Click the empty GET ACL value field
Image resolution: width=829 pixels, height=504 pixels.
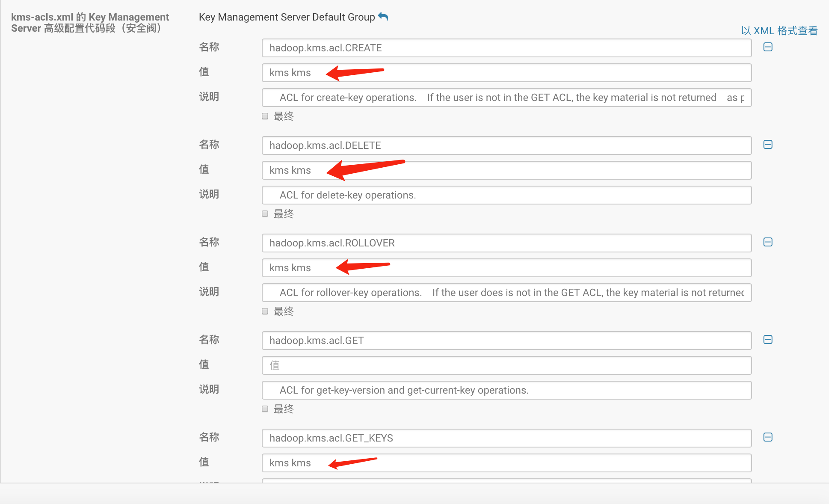point(506,365)
